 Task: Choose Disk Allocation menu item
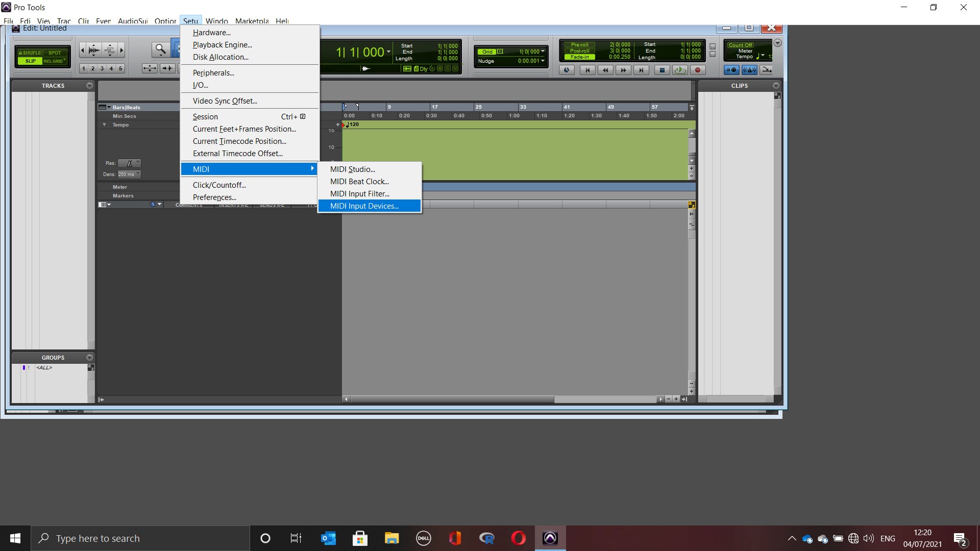tap(220, 57)
